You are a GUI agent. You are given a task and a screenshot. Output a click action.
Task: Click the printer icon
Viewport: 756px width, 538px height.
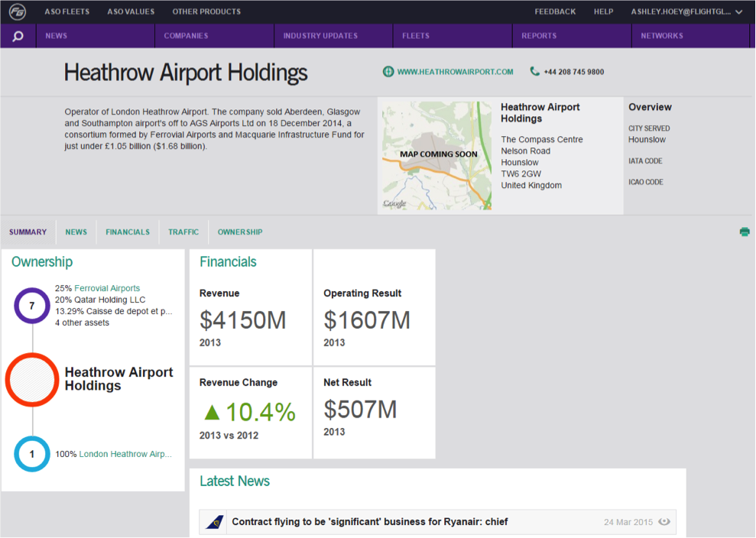744,232
